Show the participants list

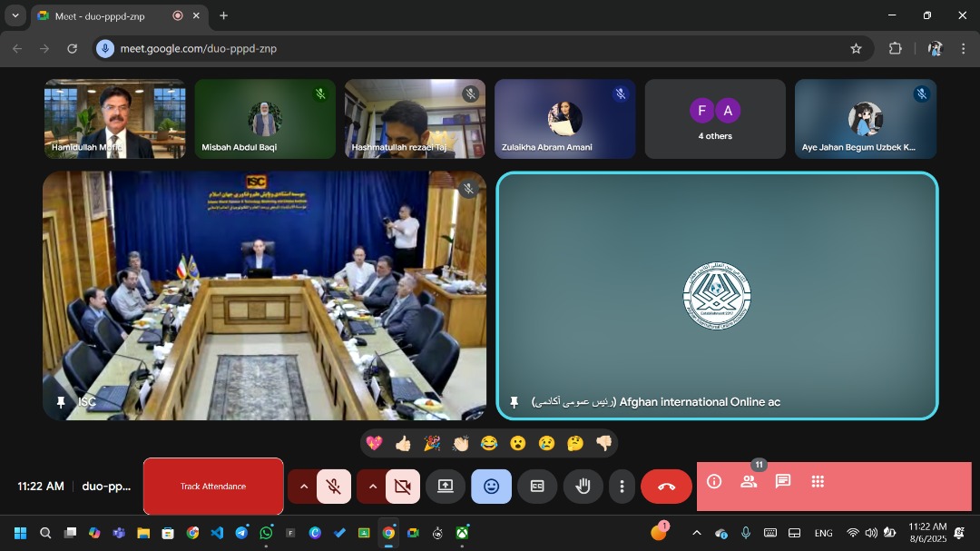[749, 482]
